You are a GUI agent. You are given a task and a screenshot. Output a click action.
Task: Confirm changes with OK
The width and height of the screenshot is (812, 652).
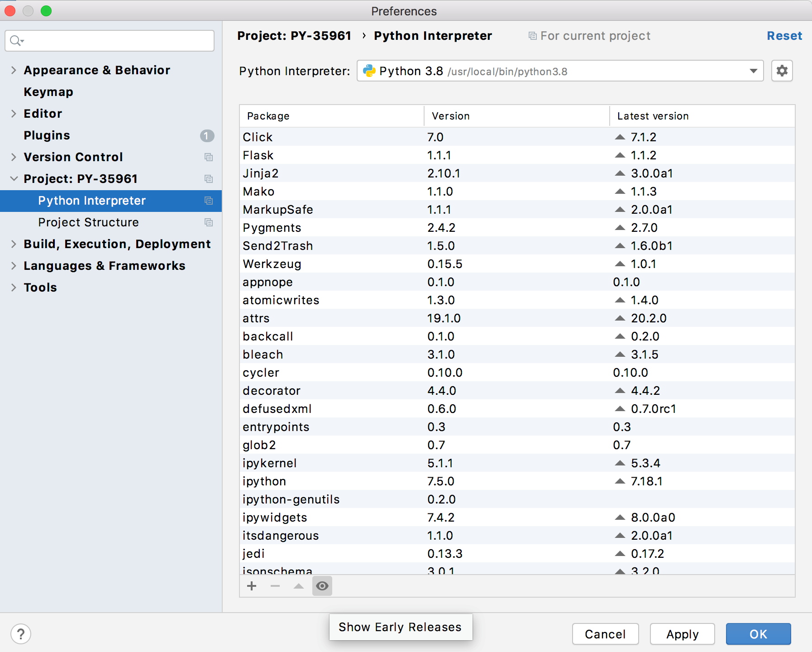pos(758,634)
